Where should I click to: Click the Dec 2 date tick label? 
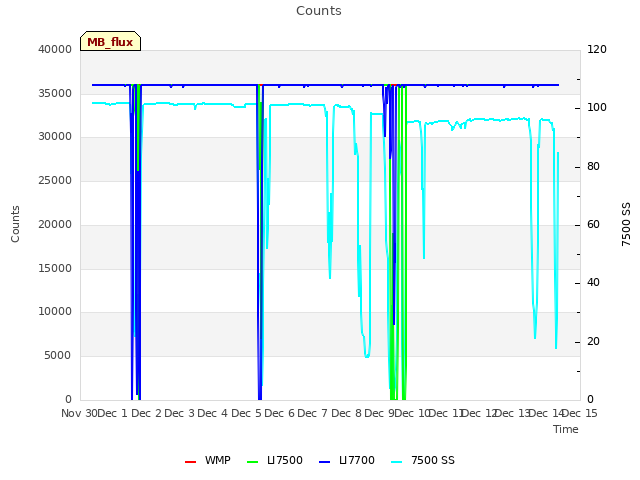[147, 413]
